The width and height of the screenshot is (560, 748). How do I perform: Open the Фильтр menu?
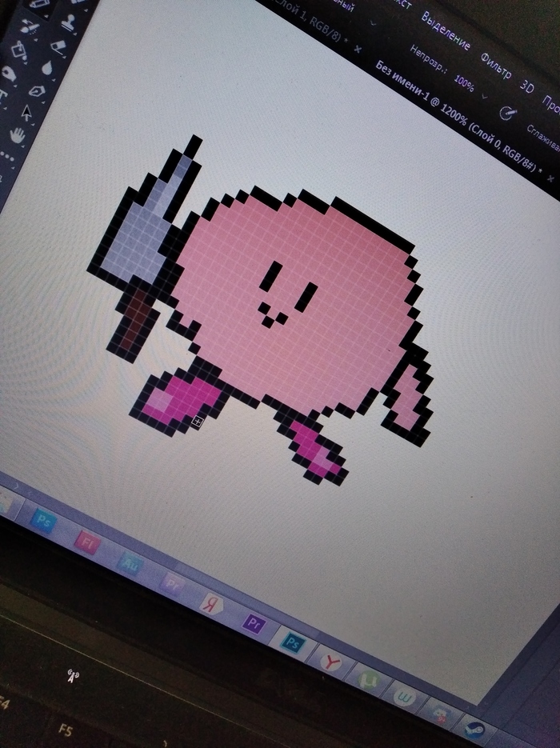pyautogui.click(x=496, y=66)
